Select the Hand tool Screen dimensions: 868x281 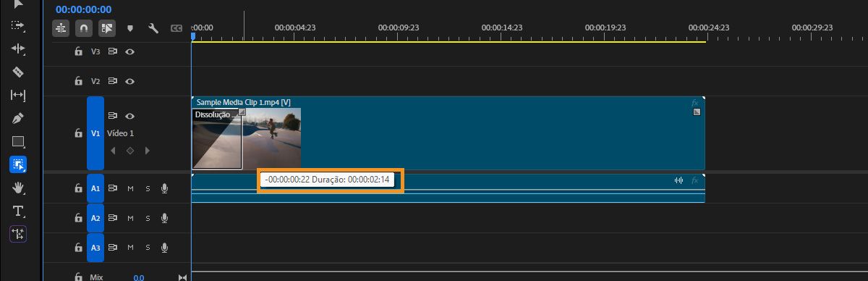pyautogui.click(x=18, y=188)
